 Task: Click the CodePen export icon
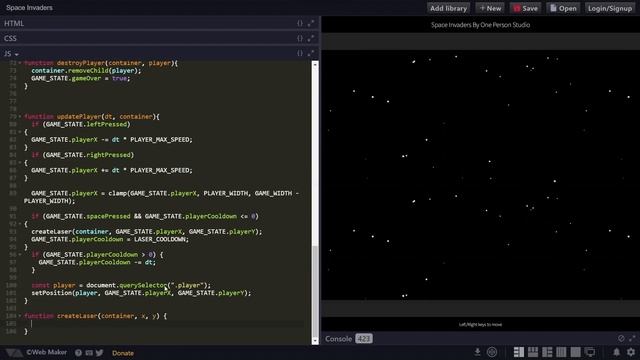[492, 352]
